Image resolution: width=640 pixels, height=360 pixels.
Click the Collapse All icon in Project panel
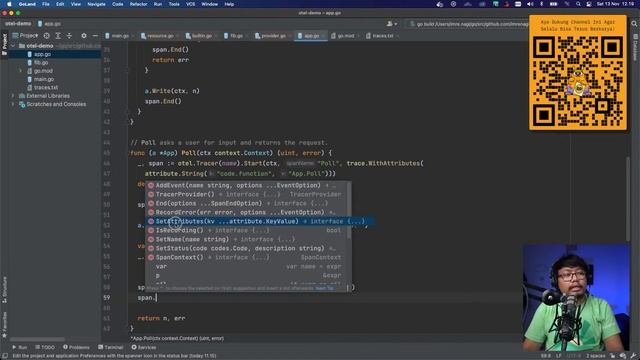point(69,36)
